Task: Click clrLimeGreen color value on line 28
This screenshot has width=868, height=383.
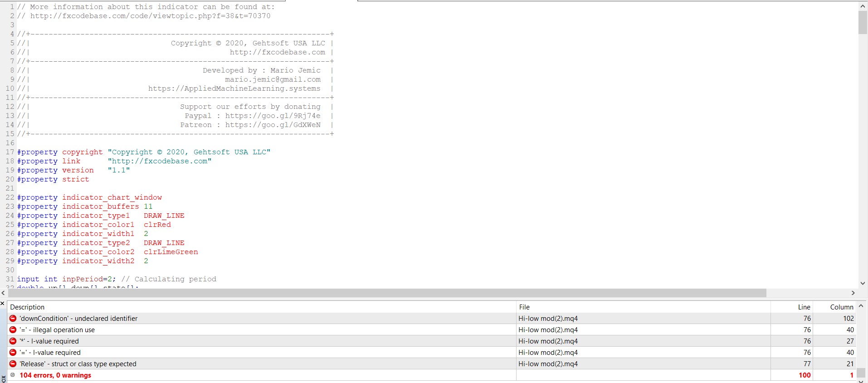Action: pyautogui.click(x=171, y=252)
